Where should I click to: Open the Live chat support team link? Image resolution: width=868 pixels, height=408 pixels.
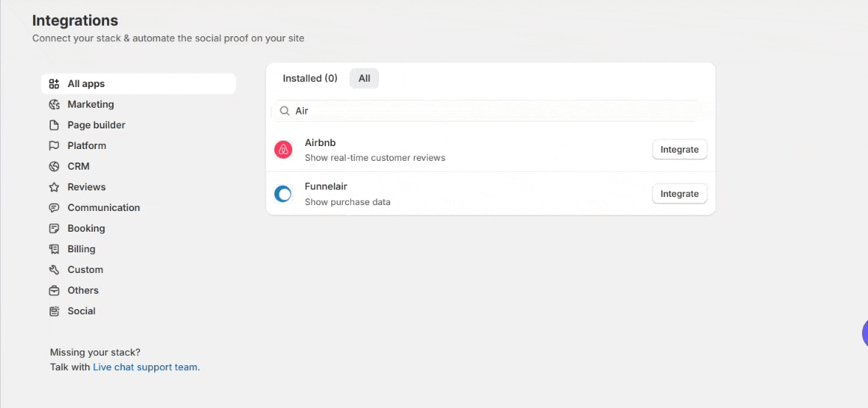click(146, 367)
